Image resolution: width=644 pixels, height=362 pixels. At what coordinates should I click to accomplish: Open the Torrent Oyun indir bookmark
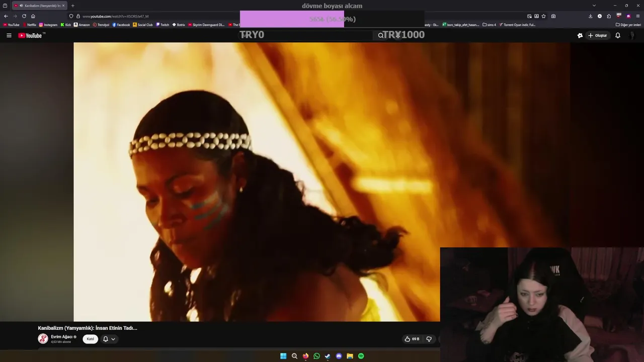tap(517, 25)
